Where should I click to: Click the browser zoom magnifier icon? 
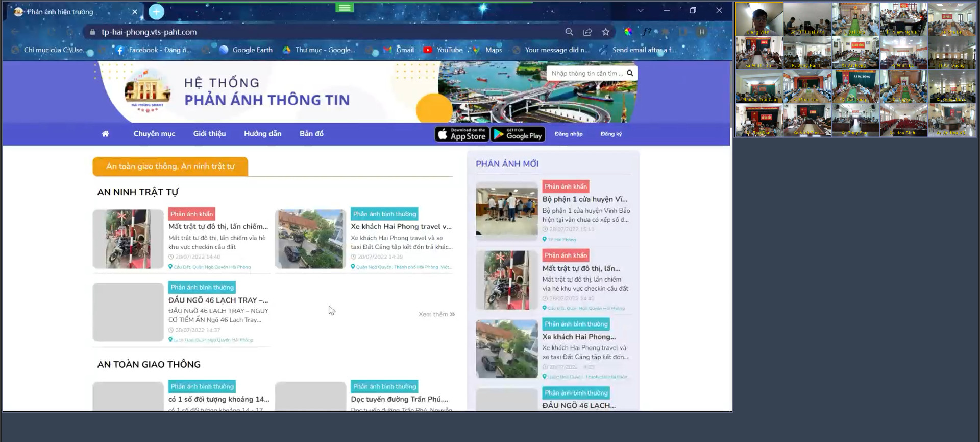[569, 32]
